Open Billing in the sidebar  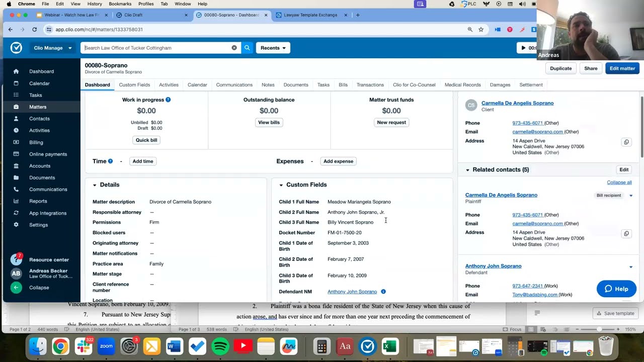tap(36, 142)
